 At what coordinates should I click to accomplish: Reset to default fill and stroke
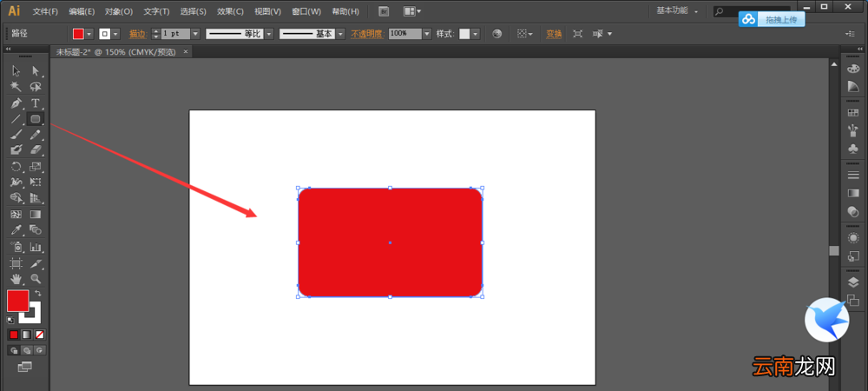[x=10, y=320]
